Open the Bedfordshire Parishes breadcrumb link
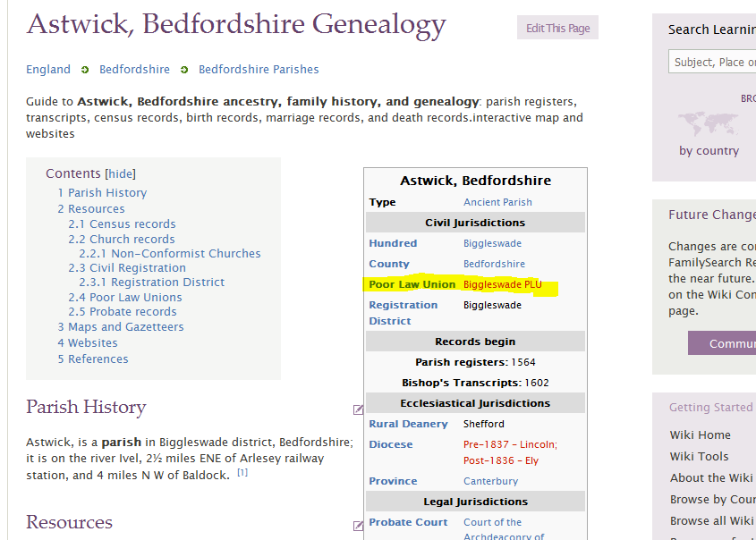Screen dimensions: 756x540 [x=259, y=70]
